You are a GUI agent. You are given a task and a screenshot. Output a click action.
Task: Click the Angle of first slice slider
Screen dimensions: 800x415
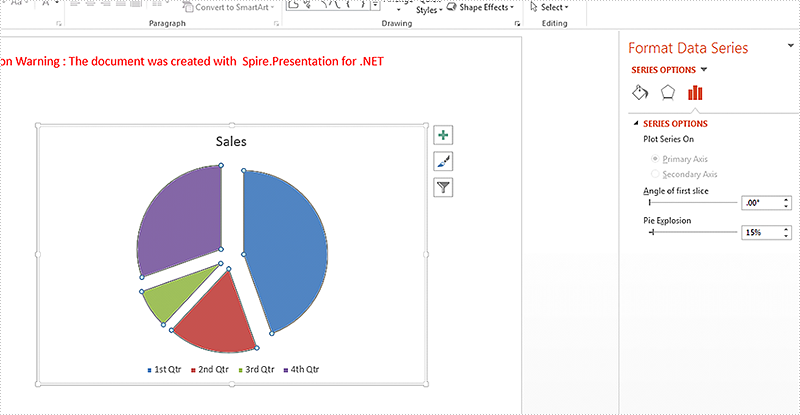(693, 203)
